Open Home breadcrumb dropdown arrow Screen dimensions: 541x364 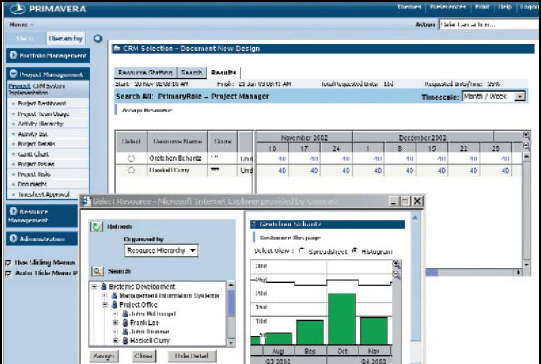(32, 25)
